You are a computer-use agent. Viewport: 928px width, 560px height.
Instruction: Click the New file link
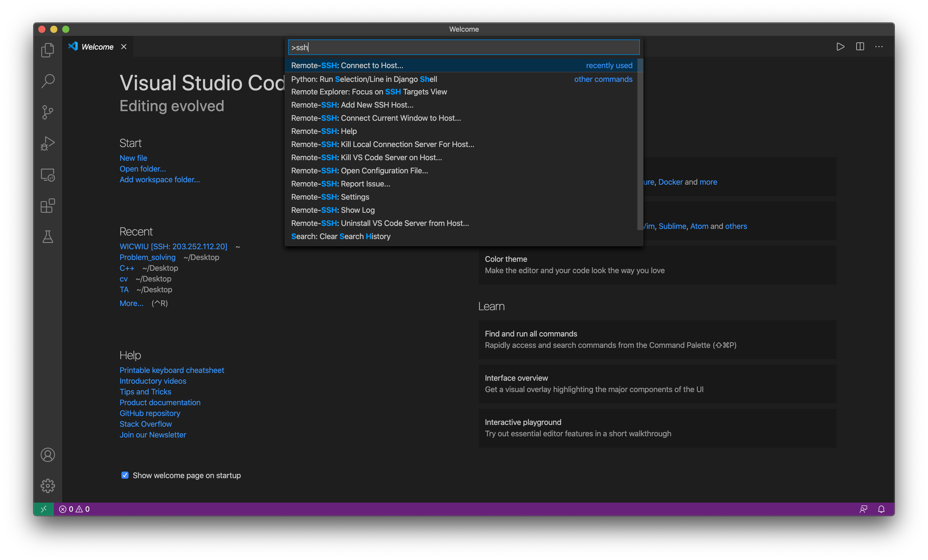tap(133, 158)
